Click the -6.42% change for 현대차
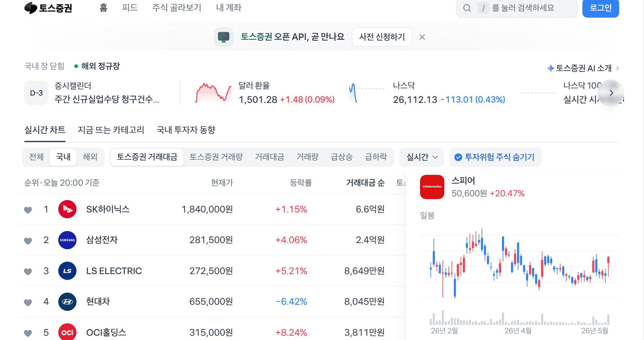The height and width of the screenshot is (340, 644). [x=291, y=302]
